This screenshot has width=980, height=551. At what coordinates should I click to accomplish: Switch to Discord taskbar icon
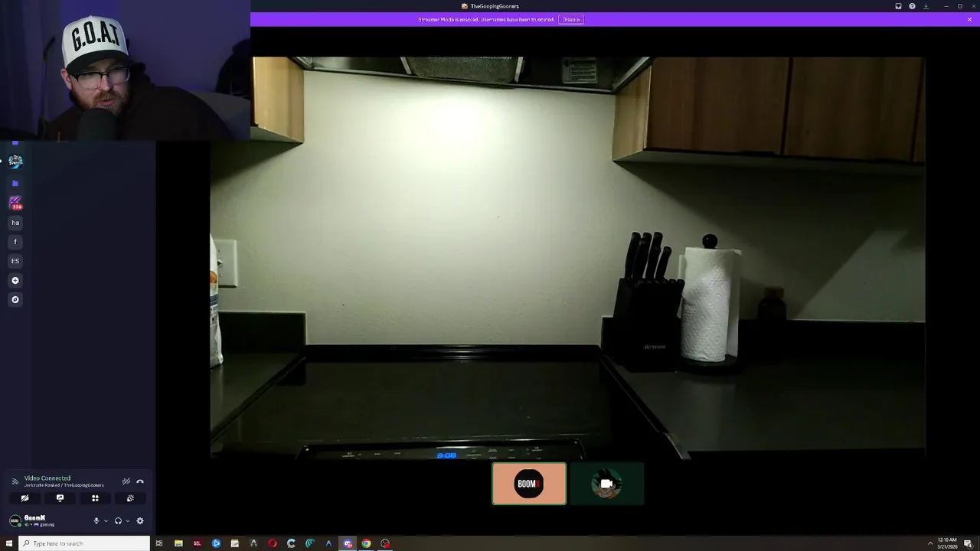348,543
